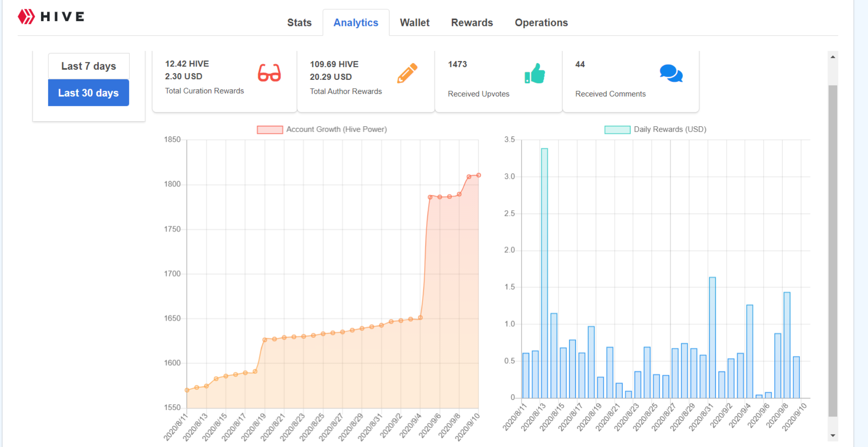Go to the Rewards tab
Viewport: 868px width, 447px height.
[x=472, y=23]
